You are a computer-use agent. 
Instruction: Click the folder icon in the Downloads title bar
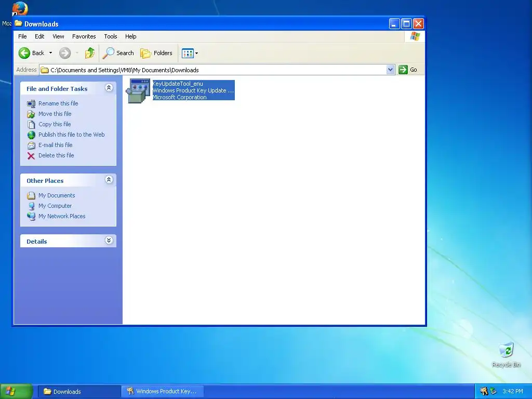coord(18,23)
